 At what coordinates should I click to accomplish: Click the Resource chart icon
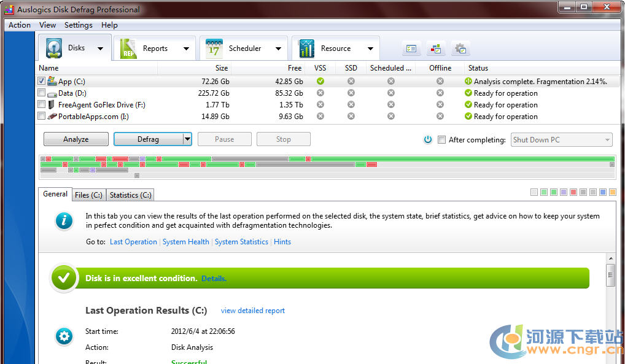[306, 48]
